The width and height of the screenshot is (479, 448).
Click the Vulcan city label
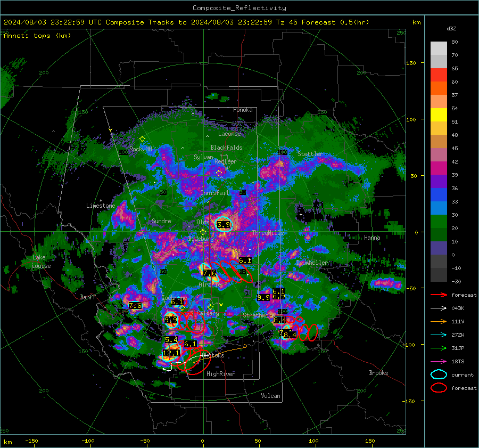pos(270,396)
